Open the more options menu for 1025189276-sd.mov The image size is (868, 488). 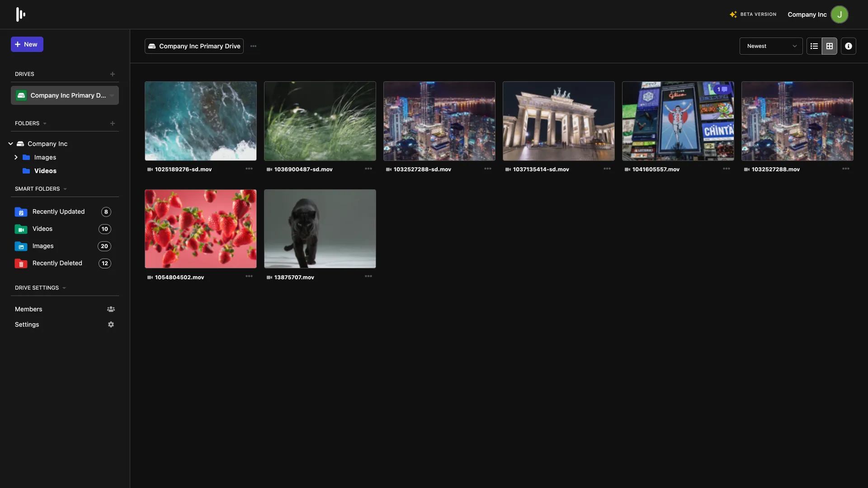(249, 169)
